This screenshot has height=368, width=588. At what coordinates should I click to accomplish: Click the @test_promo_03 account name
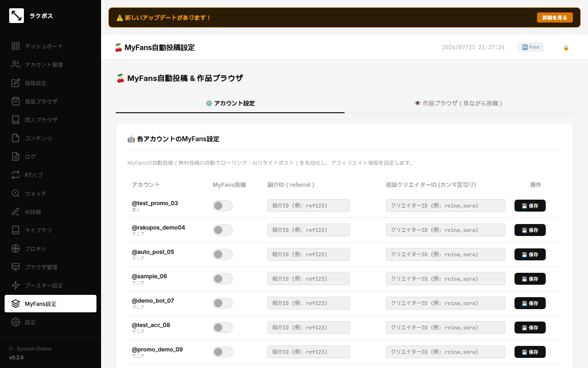[x=155, y=203]
